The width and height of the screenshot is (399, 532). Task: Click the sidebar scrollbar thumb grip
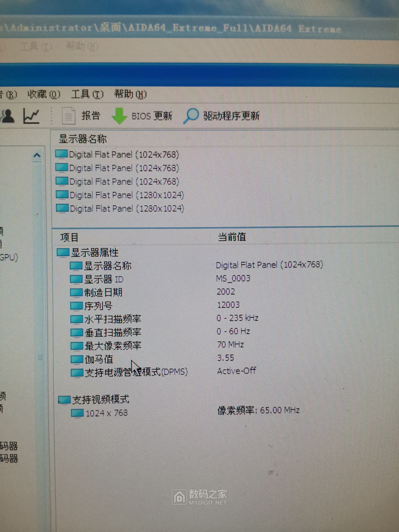[40, 358]
